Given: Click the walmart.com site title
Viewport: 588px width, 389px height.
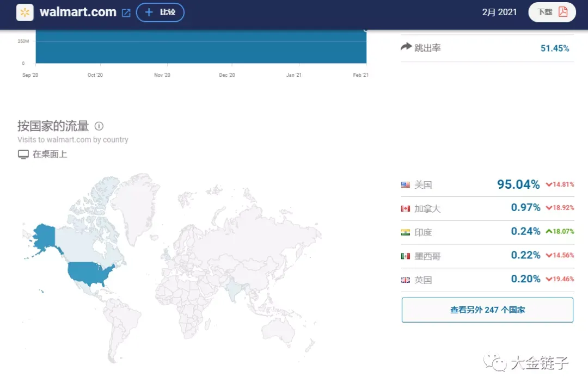Looking at the screenshot, I should pyautogui.click(x=78, y=12).
